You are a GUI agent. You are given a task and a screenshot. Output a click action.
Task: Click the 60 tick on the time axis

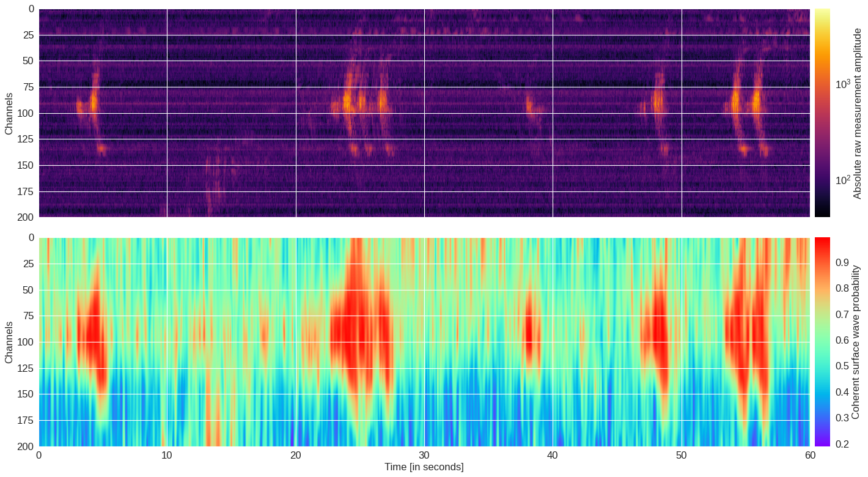tap(809, 456)
